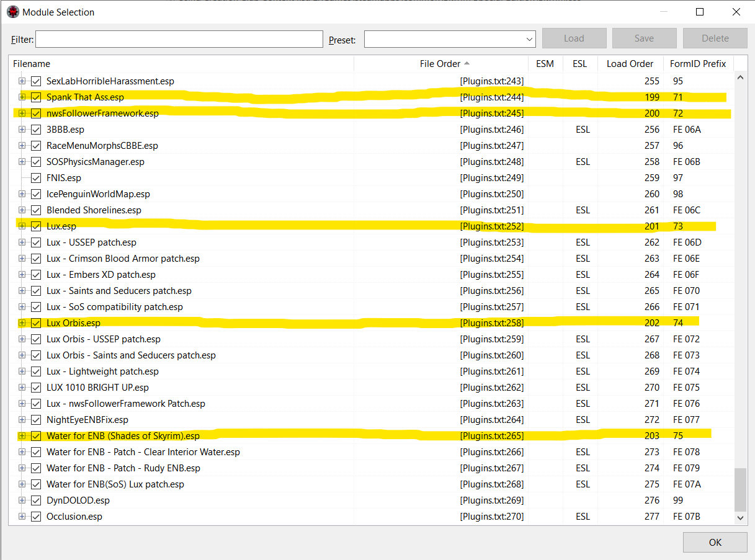Toggle the FNIS.esp checkbox
Viewport: 755px width, 560px height.
36,178
